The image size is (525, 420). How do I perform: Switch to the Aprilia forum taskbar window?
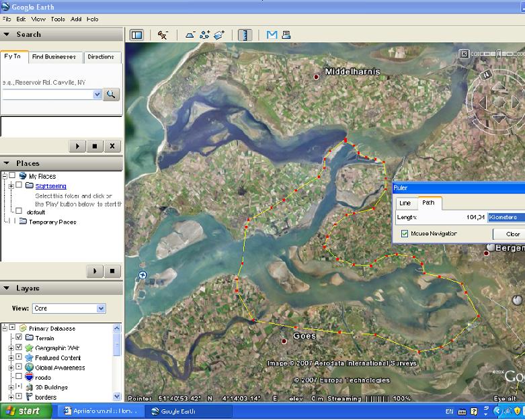click(102, 411)
